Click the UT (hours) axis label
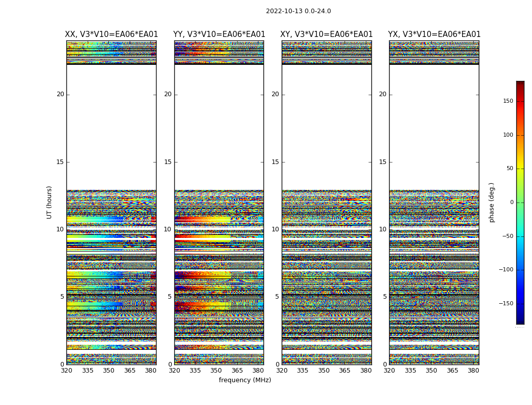Image resolution: width=532 pixels, height=405 pixels. tap(49, 202)
